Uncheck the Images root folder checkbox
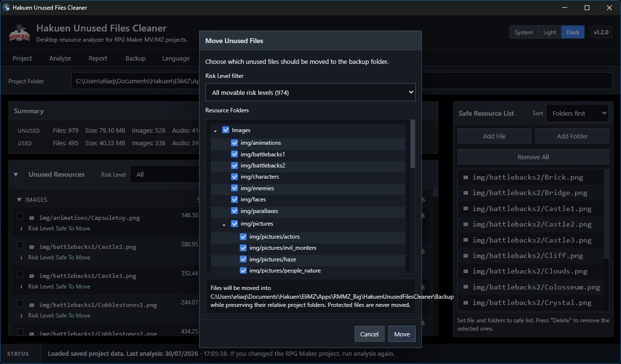This screenshot has height=364, width=621. tap(226, 130)
